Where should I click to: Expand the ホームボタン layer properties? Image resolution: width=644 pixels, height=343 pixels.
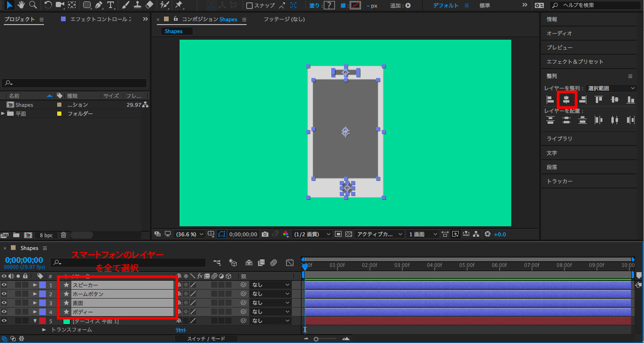pyautogui.click(x=35, y=294)
